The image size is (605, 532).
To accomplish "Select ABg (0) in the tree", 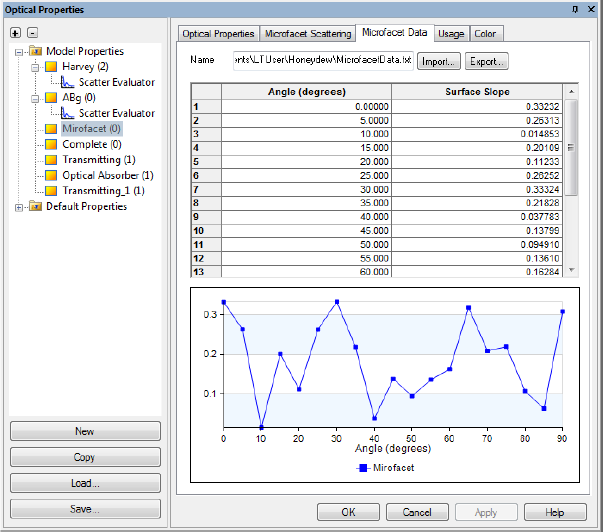I will 79,98.
